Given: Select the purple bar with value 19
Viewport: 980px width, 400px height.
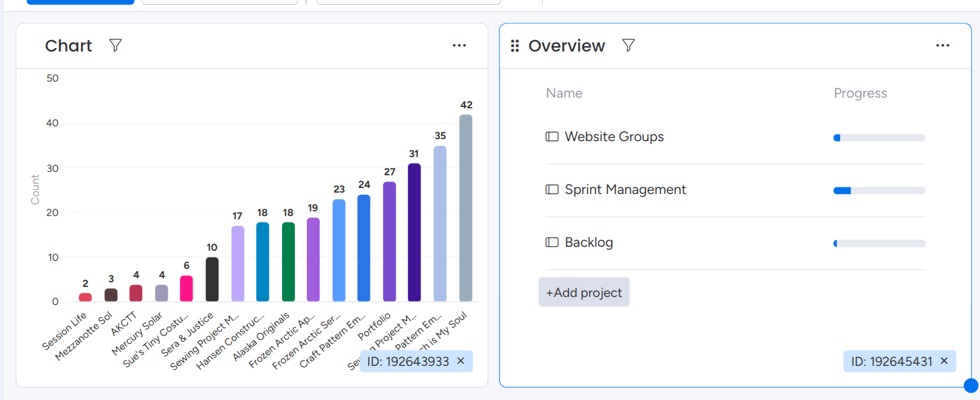Looking at the screenshot, I should pyautogui.click(x=313, y=260).
